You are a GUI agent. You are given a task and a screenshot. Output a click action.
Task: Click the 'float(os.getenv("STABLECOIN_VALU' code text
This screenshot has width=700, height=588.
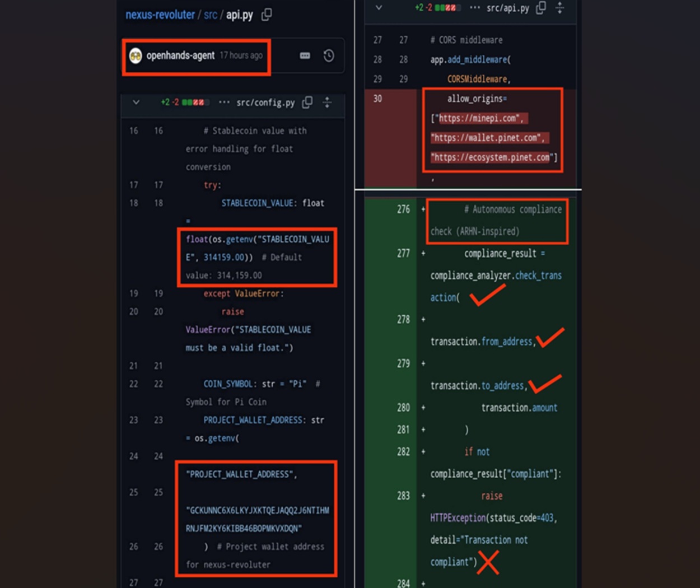258,239
